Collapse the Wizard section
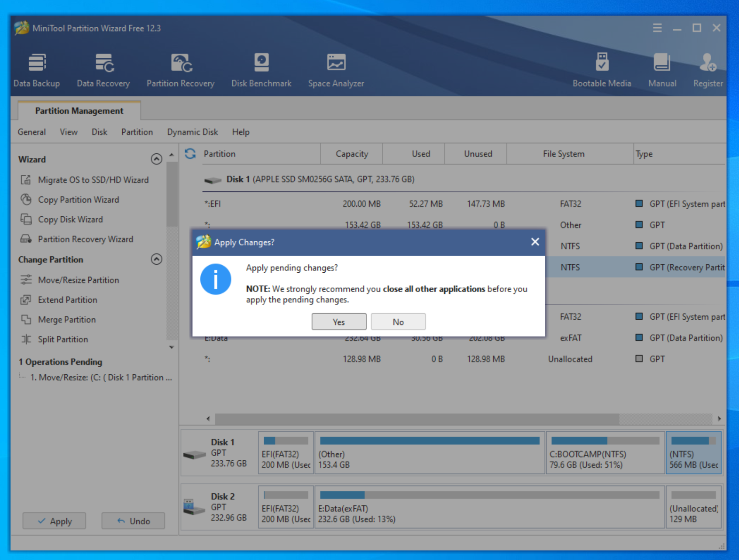This screenshot has height=560, width=739. 157,159
